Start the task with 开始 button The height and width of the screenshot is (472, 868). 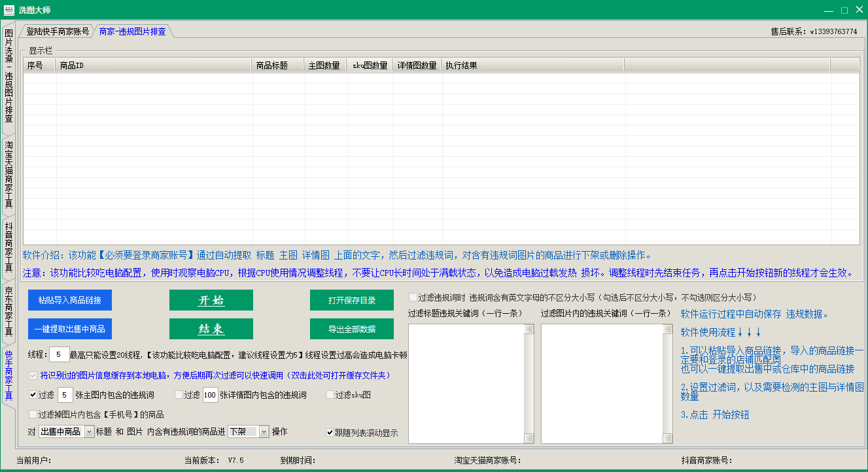211,300
